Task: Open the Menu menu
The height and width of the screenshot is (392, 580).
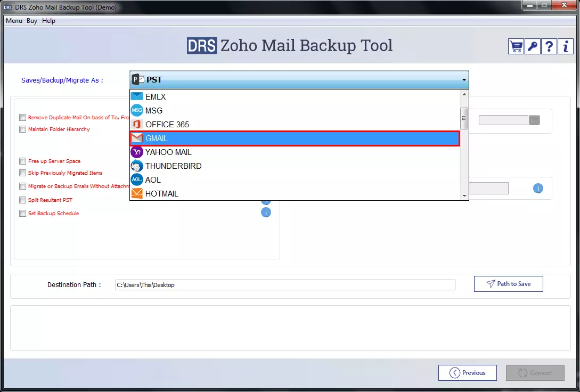Action: [x=14, y=21]
